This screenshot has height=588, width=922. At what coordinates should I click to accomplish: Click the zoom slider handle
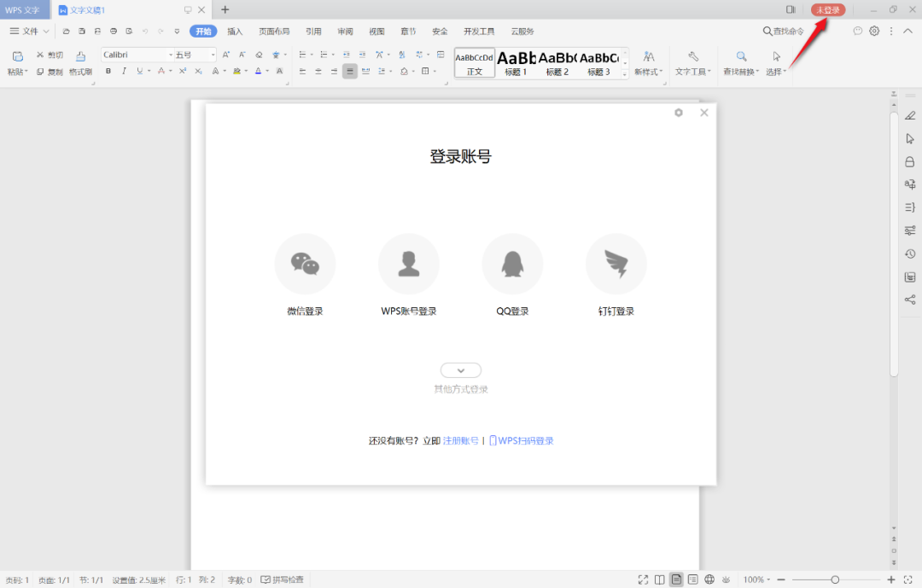click(x=835, y=579)
